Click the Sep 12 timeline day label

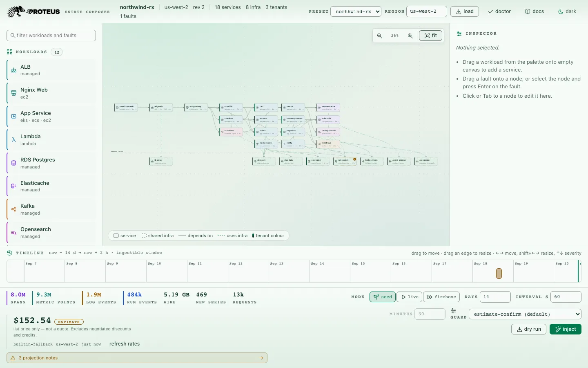pyautogui.click(x=236, y=264)
